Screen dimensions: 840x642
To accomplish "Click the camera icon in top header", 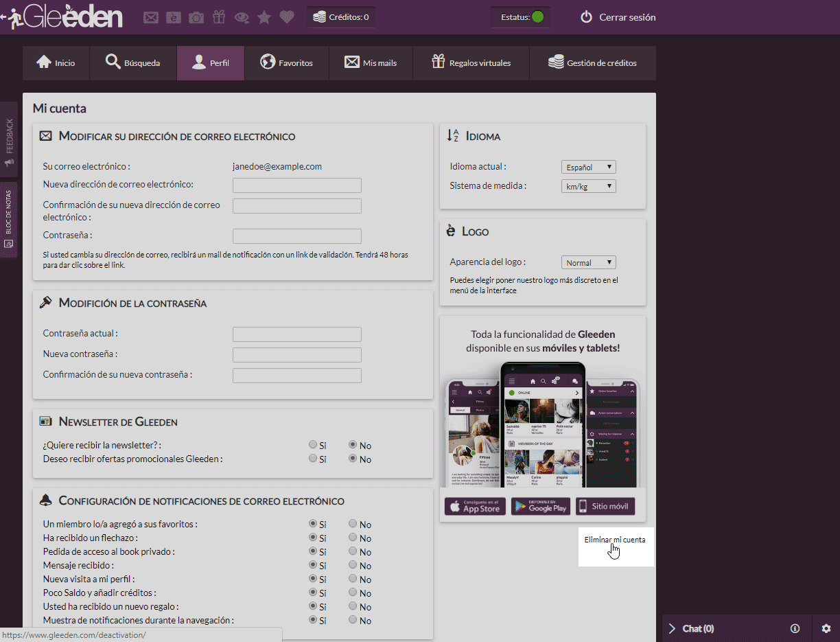I will point(196,18).
